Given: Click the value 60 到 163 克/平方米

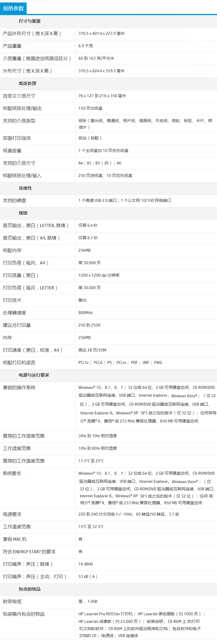Looking at the screenshot, I should [x=96, y=59].
